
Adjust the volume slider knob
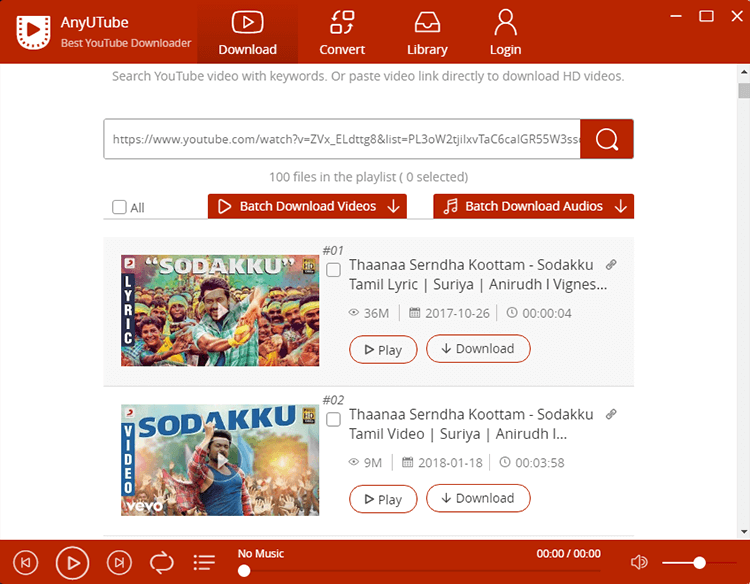[699, 562]
